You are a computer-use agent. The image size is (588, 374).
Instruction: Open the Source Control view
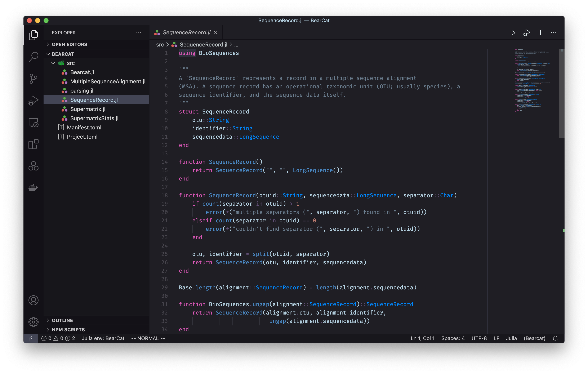pyautogui.click(x=34, y=78)
